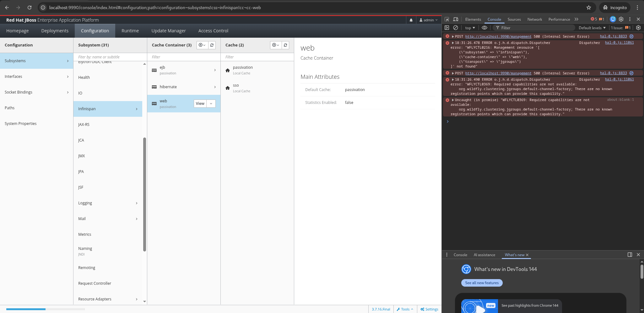Open the DevTools Sources tab

click(x=514, y=19)
